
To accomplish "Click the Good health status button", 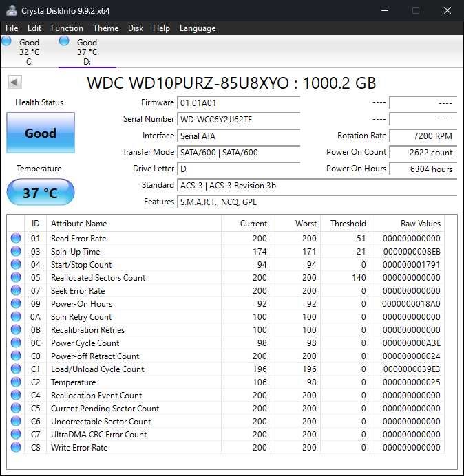I will click(x=41, y=133).
